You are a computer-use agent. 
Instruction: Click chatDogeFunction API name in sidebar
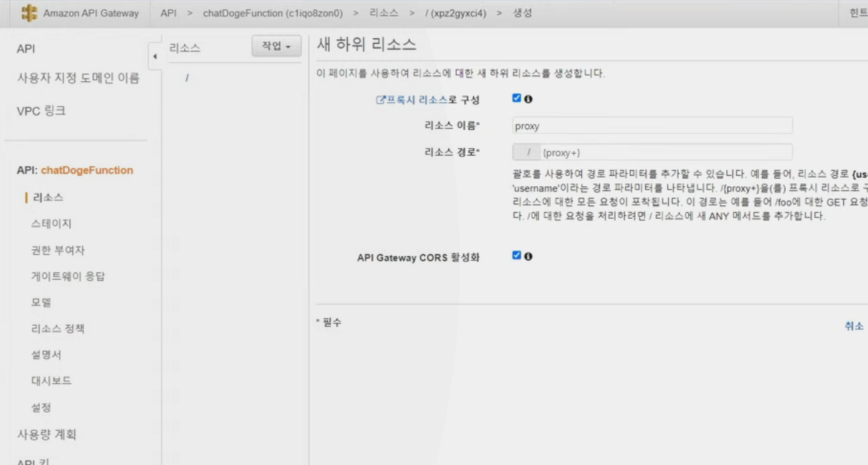click(87, 170)
